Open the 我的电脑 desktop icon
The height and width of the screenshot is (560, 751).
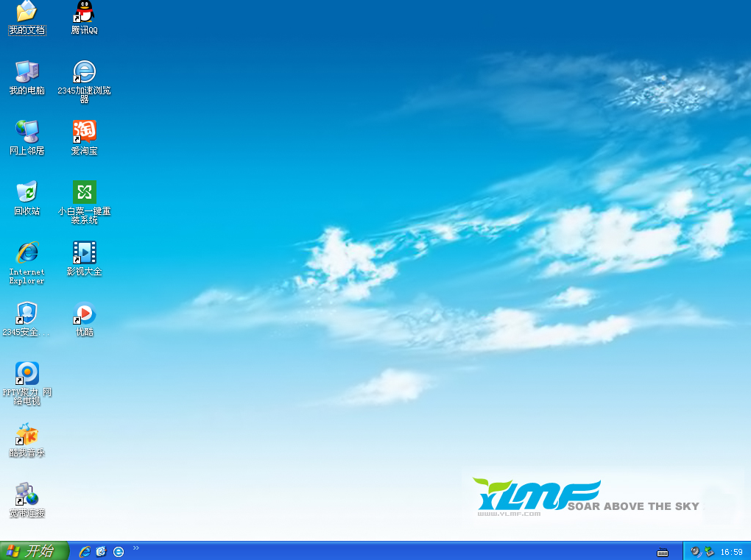[27, 72]
